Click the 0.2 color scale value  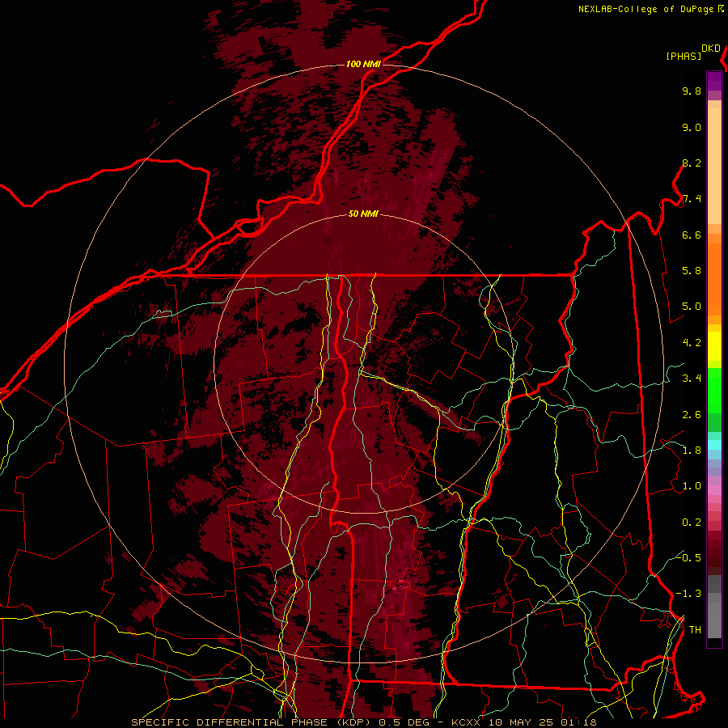click(x=692, y=523)
